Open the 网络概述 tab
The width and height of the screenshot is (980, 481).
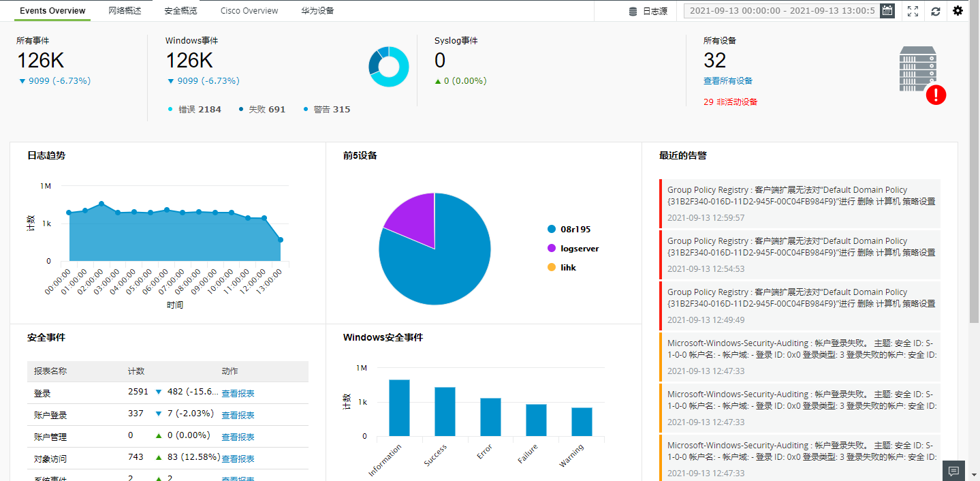pos(125,11)
